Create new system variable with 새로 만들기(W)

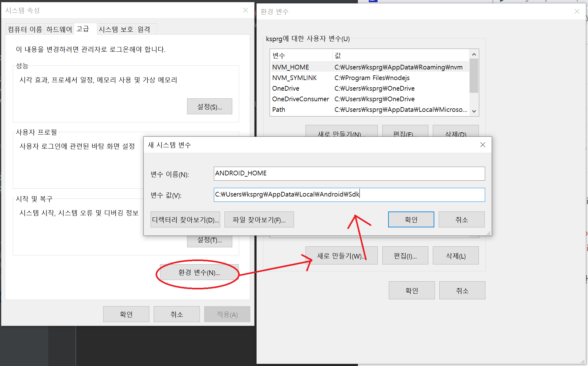(342, 256)
